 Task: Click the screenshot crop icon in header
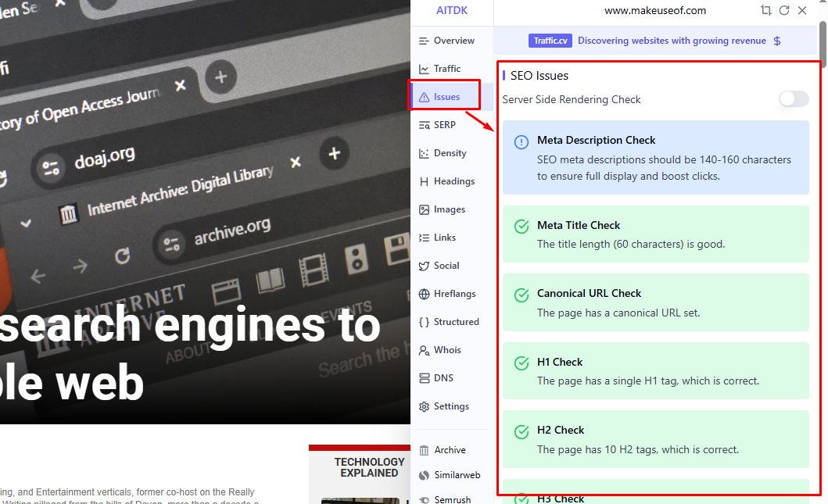pyautogui.click(x=765, y=10)
